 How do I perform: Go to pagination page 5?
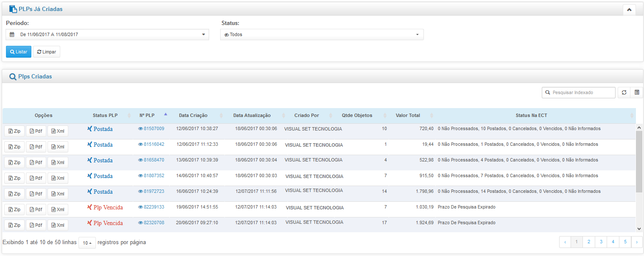(x=625, y=242)
